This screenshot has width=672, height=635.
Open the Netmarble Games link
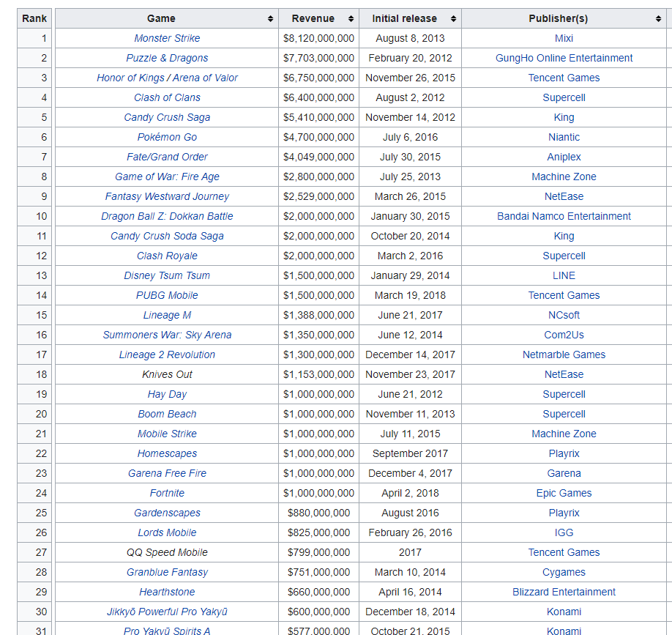pyautogui.click(x=564, y=354)
